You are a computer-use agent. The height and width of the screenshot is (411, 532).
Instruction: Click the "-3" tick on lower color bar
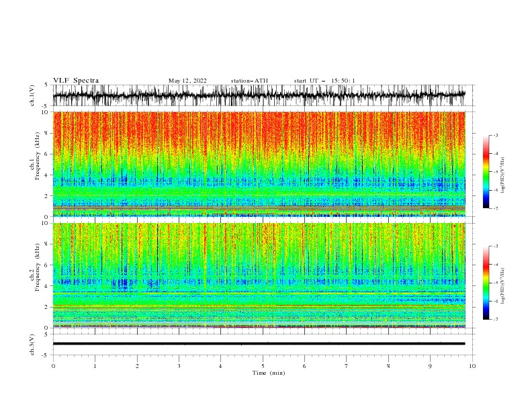[496, 246]
